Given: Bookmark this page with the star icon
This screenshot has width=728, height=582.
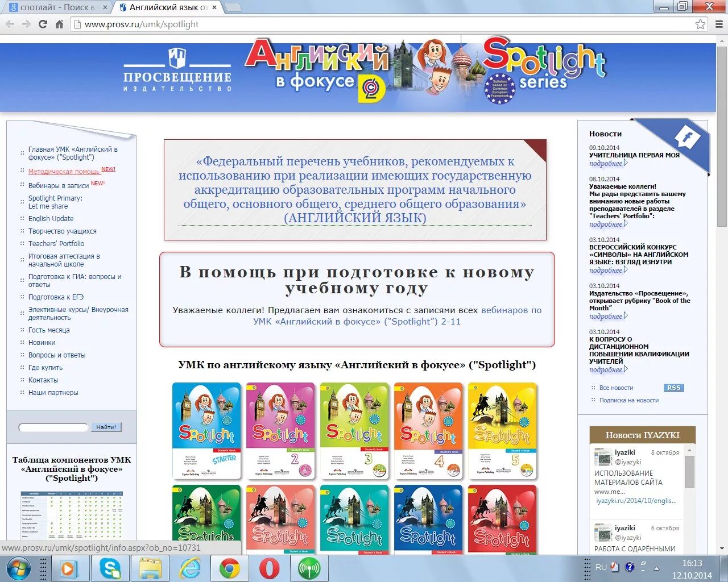Looking at the screenshot, I should click(x=701, y=24).
